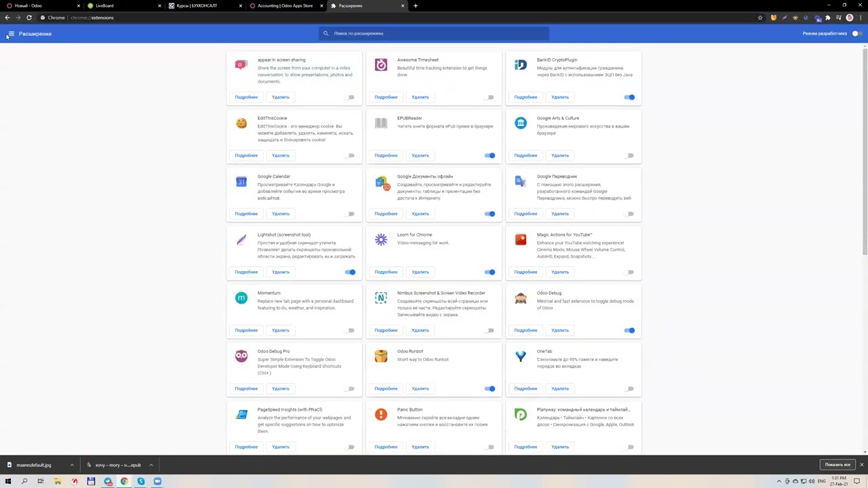Open the Chrome three-dot menu

[860, 18]
